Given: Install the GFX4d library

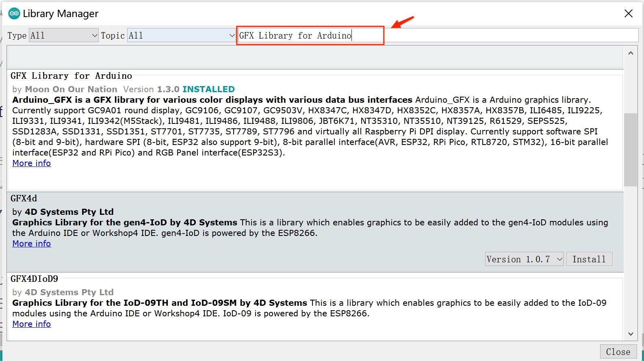Looking at the screenshot, I should 589,259.
